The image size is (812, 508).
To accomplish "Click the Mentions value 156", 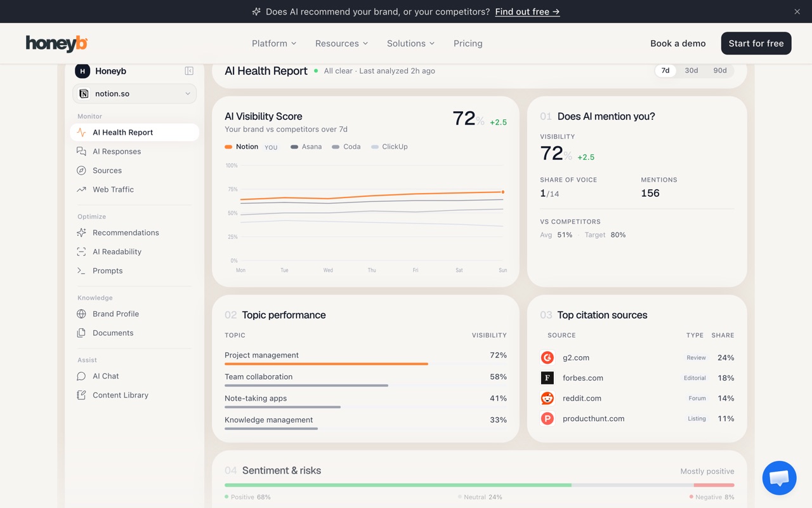I will (x=650, y=193).
